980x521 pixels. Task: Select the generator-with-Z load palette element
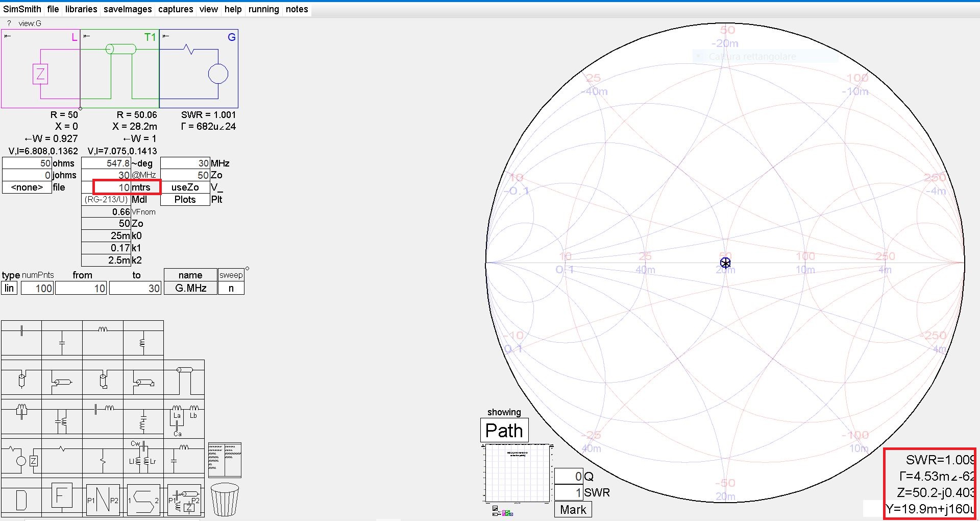tap(21, 457)
